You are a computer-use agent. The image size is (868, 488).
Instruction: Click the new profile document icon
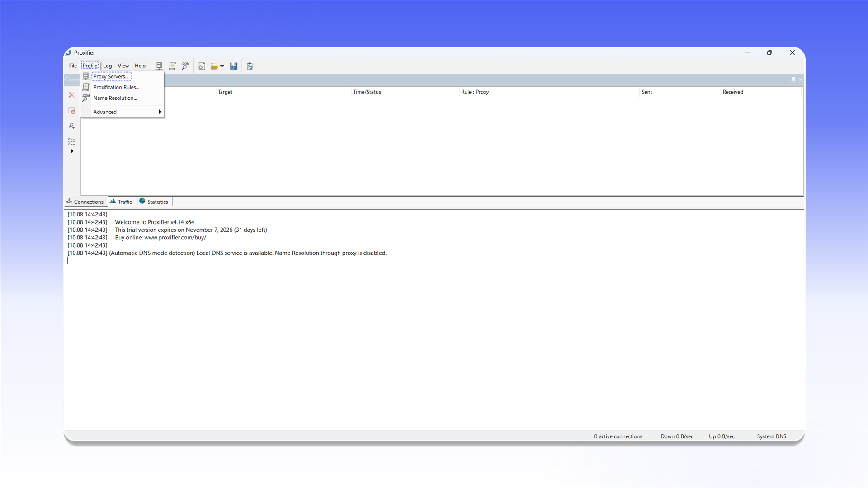pos(202,66)
